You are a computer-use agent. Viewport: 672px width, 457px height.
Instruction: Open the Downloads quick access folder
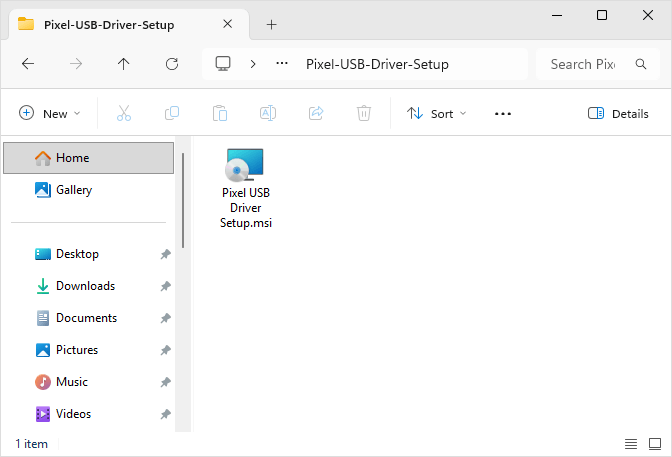pyautogui.click(x=89, y=286)
